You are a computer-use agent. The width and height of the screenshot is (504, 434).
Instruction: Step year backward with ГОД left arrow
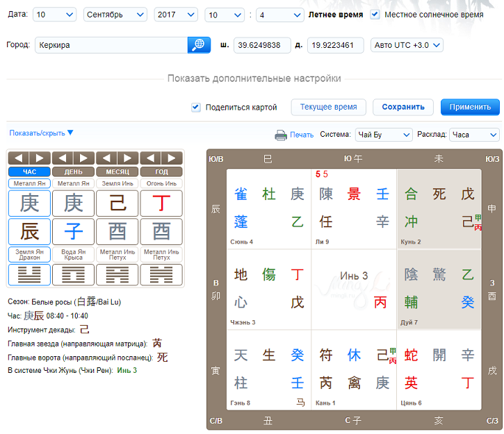151,158
